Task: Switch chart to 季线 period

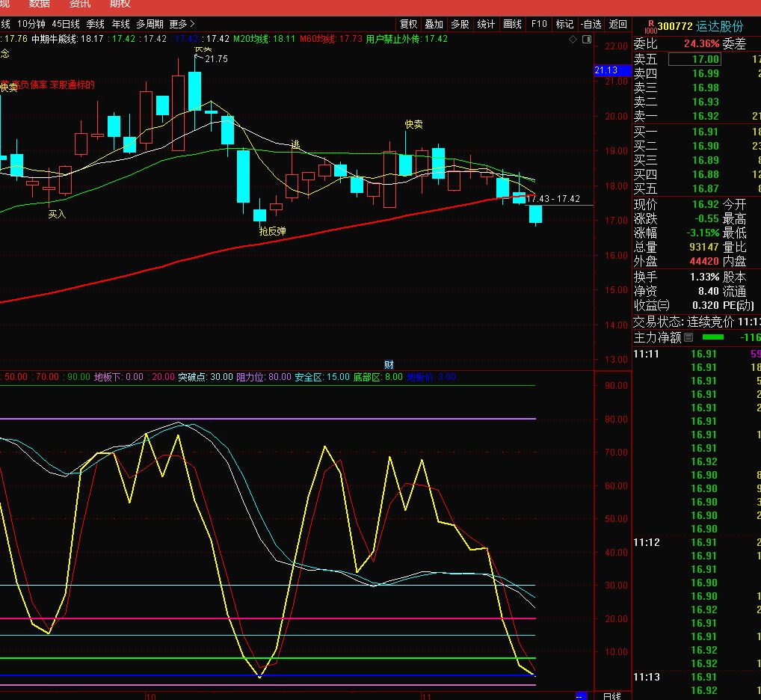Action: pos(95,24)
